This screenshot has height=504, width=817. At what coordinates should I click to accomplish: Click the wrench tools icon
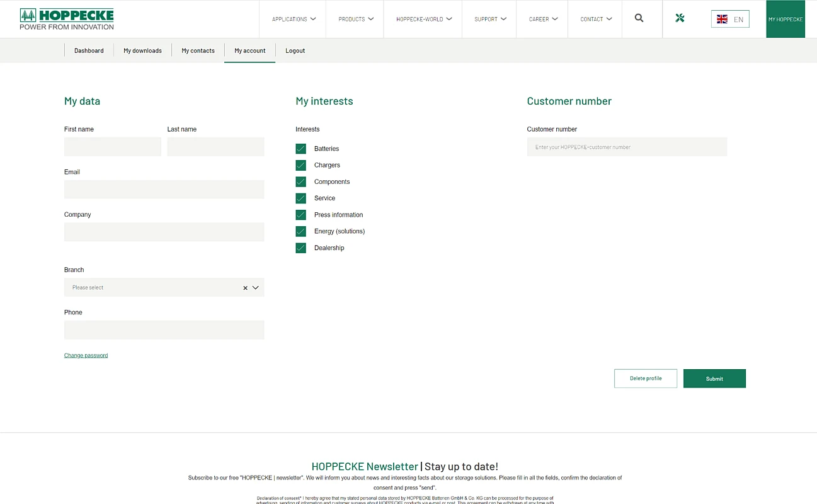(x=680, y=18)
